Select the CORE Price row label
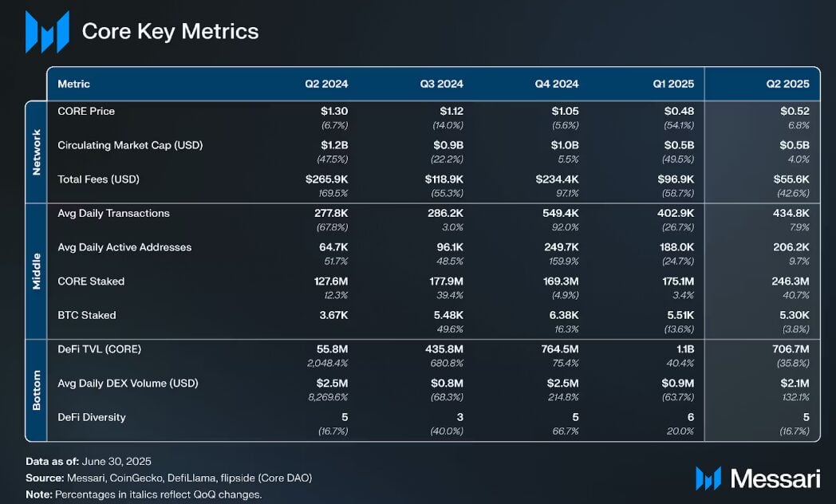Image resolution: width=836 pixels, height=504 pixels. pyautogui.click(x=86, y=111)
